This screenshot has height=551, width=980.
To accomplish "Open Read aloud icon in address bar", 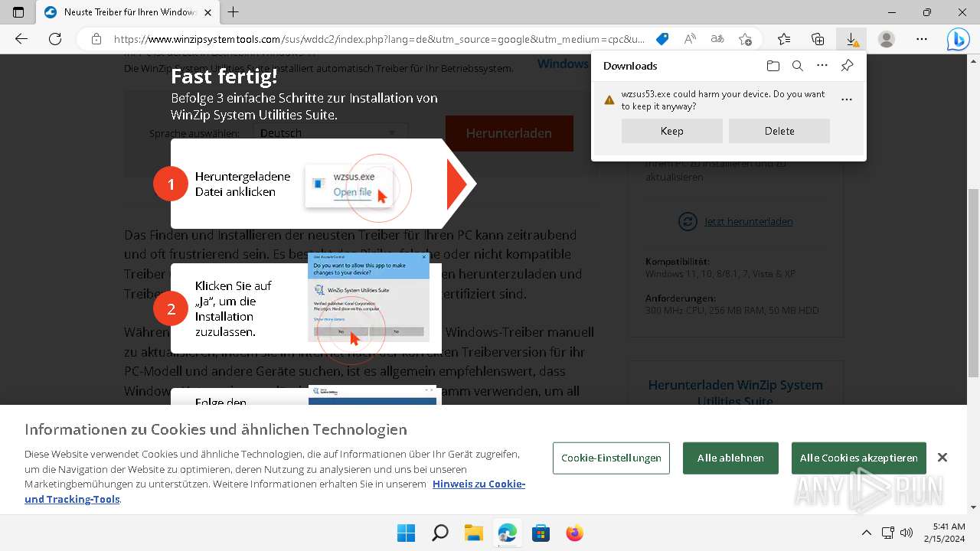I will click(x=690, y=39).
